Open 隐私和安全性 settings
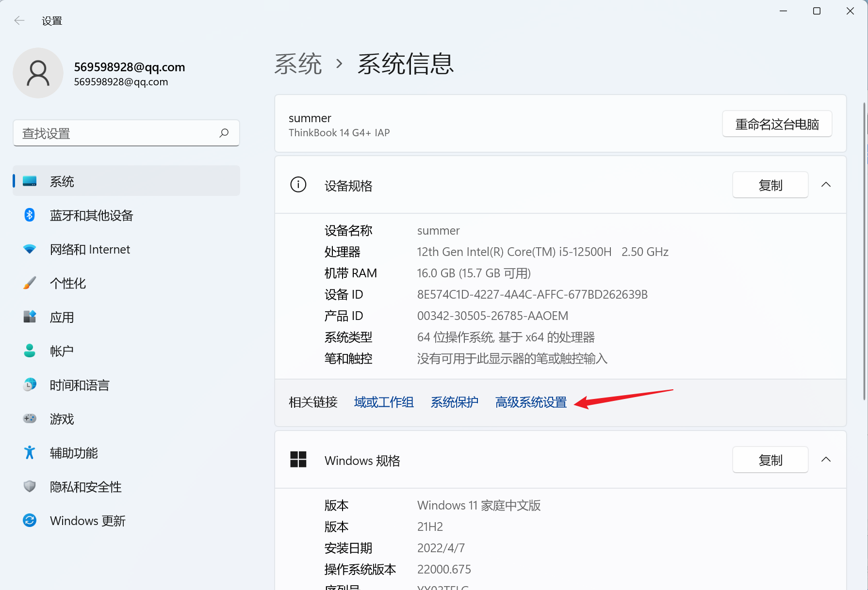868x590 pixels. point(126,486)
